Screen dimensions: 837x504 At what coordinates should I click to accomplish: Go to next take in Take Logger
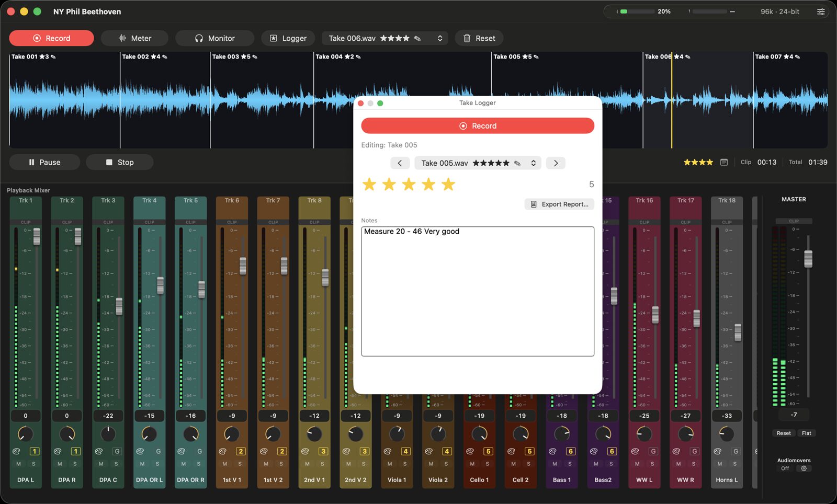pos(556,163)
